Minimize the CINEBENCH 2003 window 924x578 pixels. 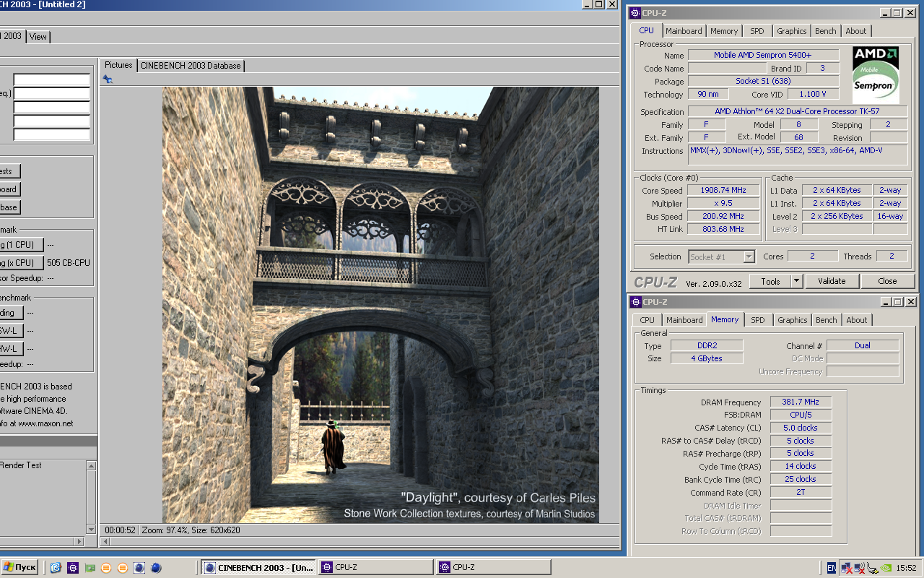tap(588, 4)
